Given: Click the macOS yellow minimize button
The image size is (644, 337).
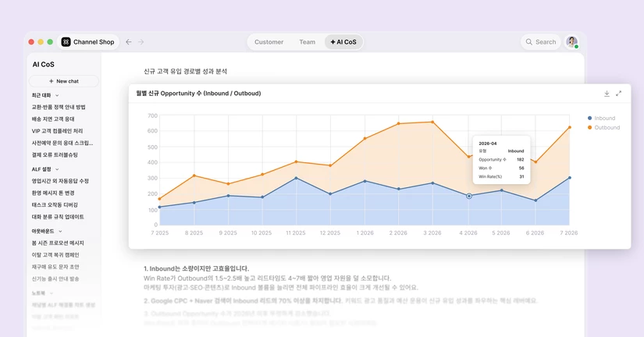Looking at the screenshot, I should 41,42.
